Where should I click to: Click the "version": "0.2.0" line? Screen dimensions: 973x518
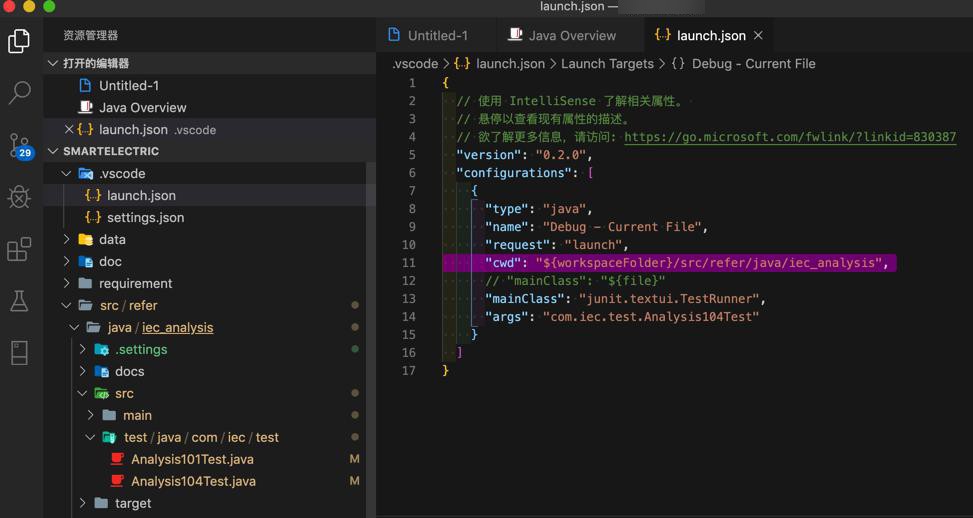[x=524, y=155]
